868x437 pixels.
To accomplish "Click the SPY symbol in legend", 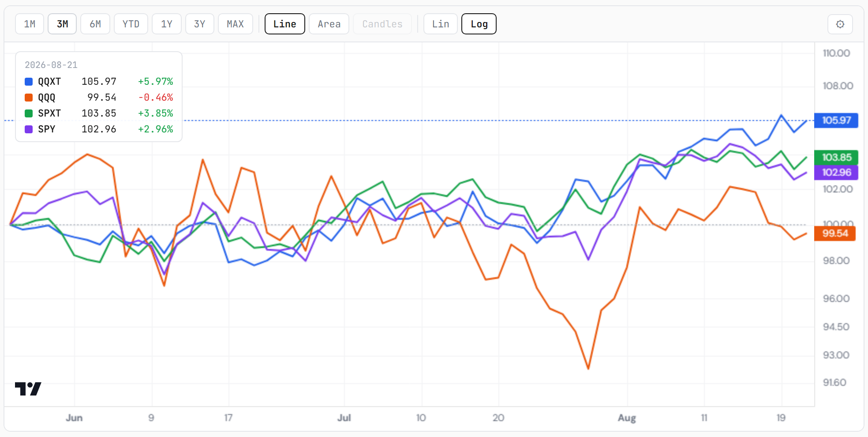I will click(47, 129).
